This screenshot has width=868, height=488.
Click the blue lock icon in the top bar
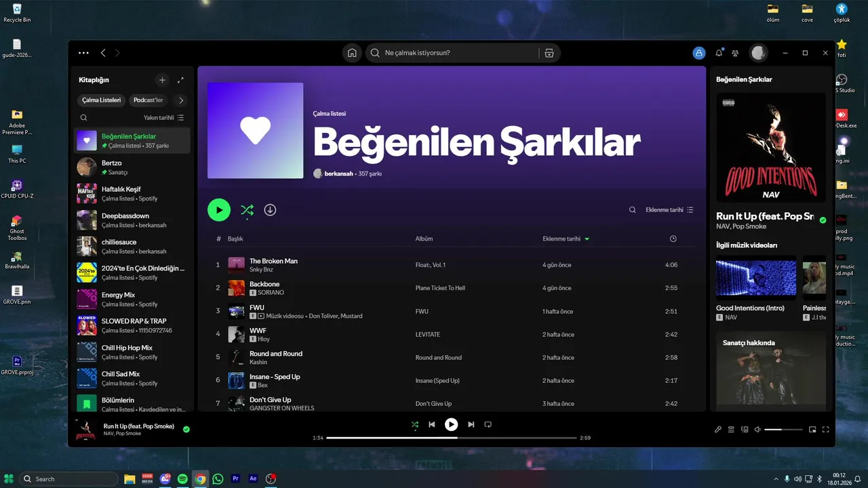point(699,53)
